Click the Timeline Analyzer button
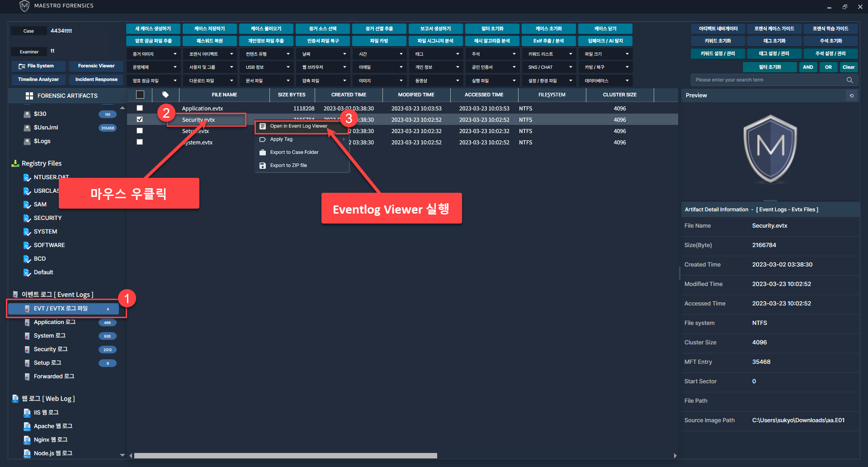Screen dimensions: 868x467 click(x=38, y=80)
